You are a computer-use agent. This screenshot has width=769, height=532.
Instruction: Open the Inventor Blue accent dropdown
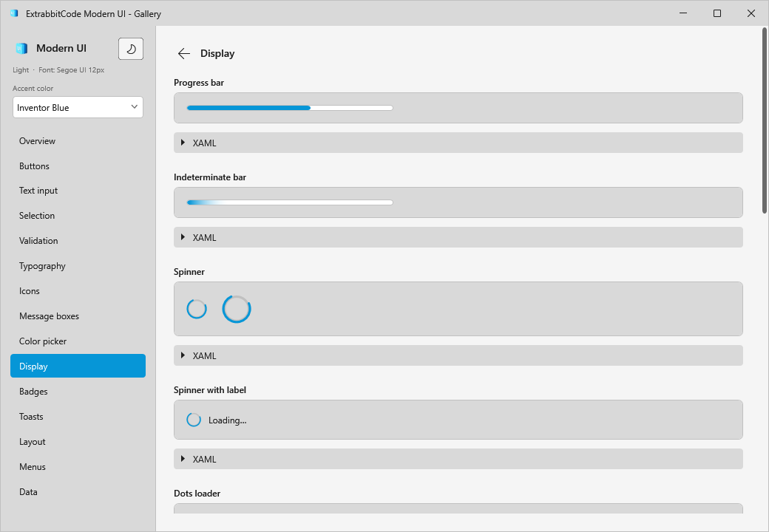(78, 107)
